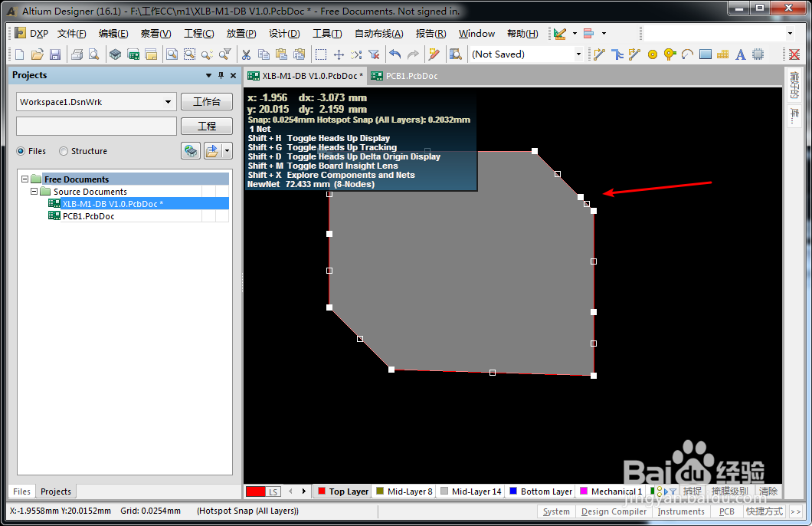This screenshot has height=526, width=812.
Task: Expand the utility tools dropdown arrow
Action: point(575,33)
